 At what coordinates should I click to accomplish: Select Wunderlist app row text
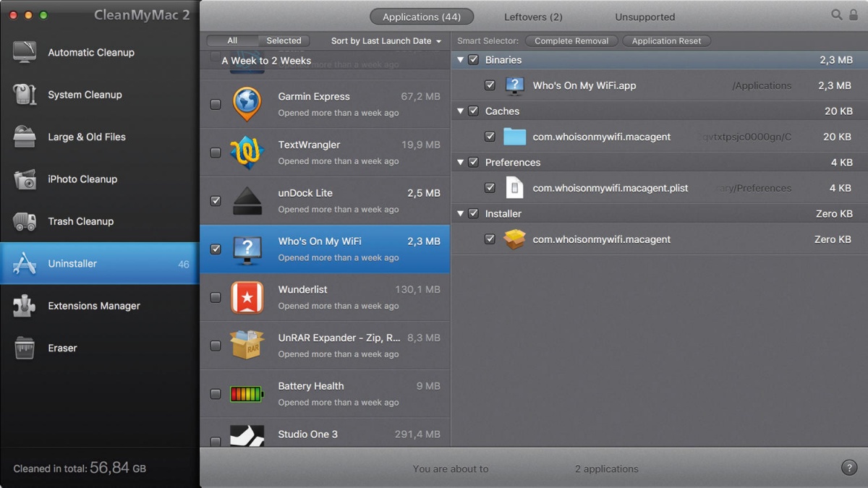[303, 289]
